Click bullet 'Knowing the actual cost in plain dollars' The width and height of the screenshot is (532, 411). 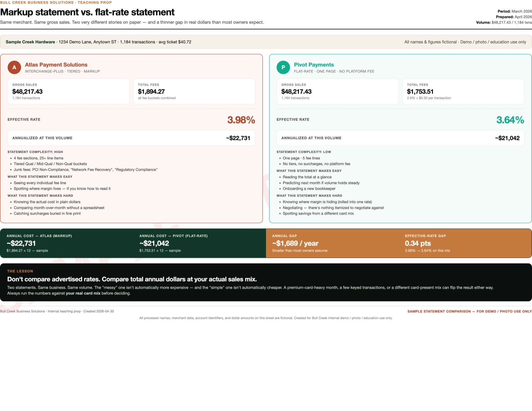tap(47, 202)
